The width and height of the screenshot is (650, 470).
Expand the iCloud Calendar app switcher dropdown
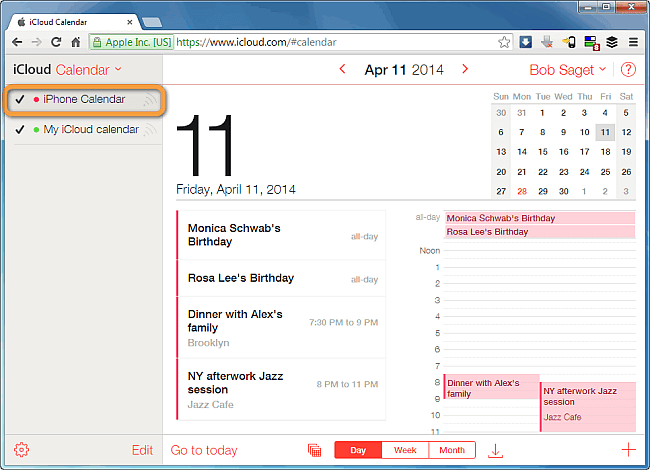click(x=89, y=70)
